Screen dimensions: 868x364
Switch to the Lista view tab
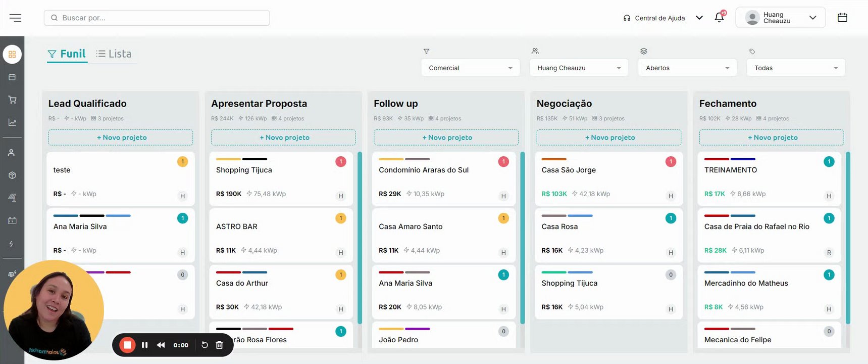114,54
